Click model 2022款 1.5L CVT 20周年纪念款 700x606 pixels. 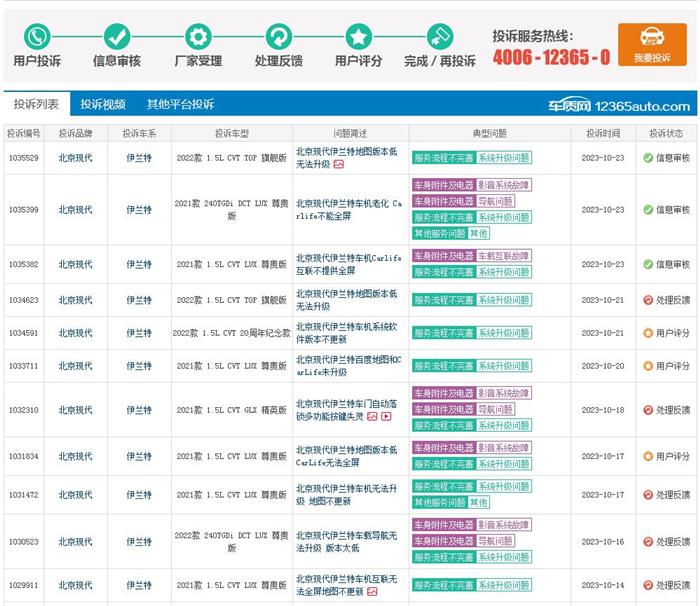232,333
